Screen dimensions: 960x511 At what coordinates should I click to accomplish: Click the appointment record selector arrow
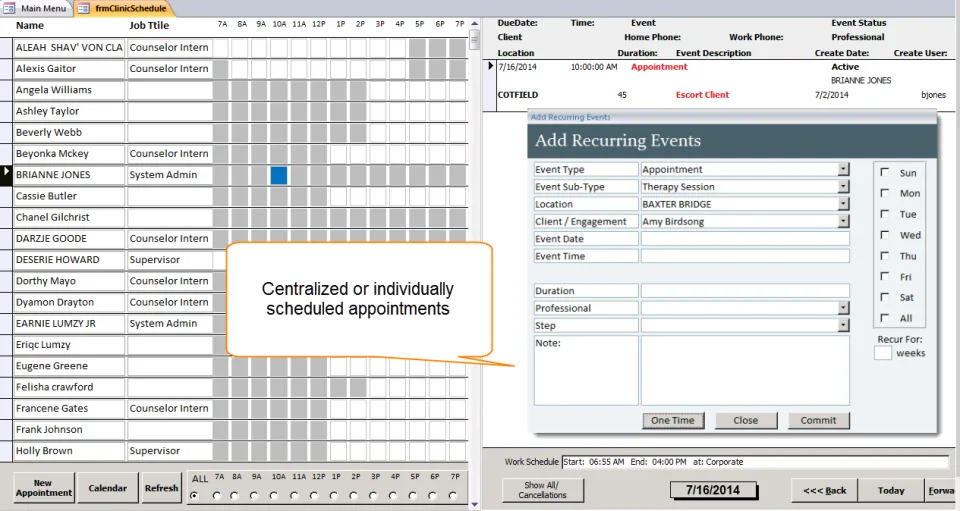pyautogui.click(x=490, y=65)
